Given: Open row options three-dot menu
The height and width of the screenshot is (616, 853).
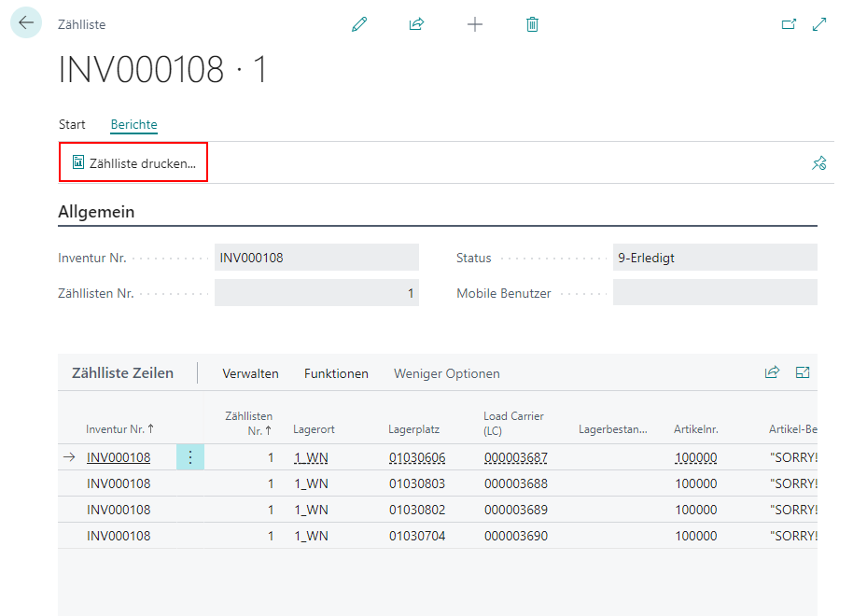Looking at the screenshot, I should (x=190, y=457).
